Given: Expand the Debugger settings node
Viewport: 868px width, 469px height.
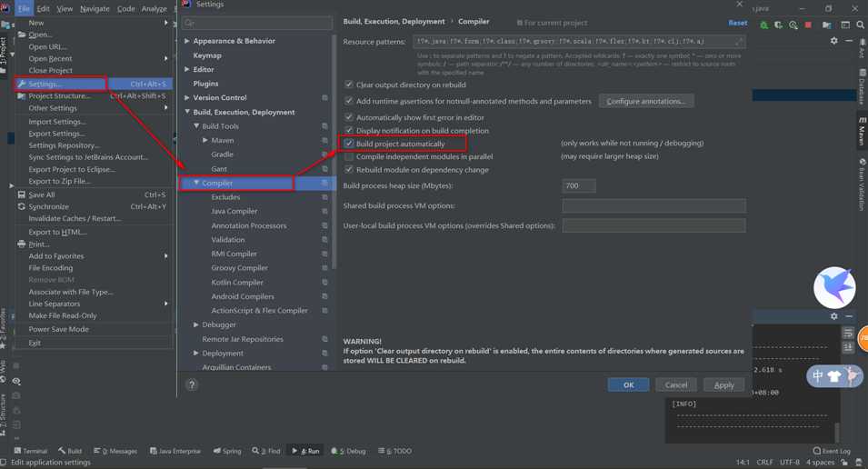Looking at the screenshot, I should click(x=196, y=324).
